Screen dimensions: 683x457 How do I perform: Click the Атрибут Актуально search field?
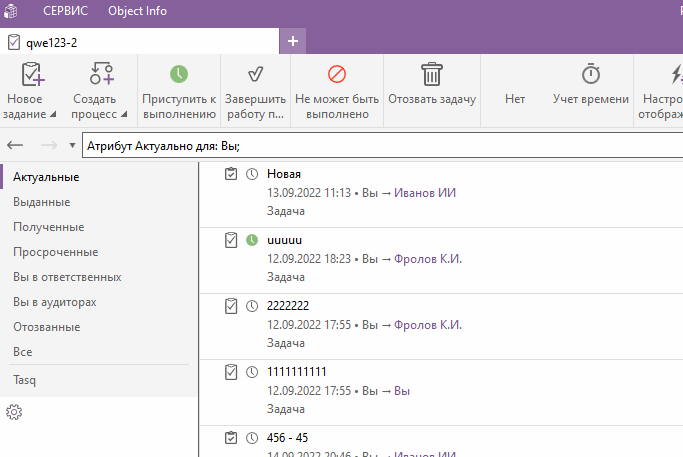[x=380, y=145]
